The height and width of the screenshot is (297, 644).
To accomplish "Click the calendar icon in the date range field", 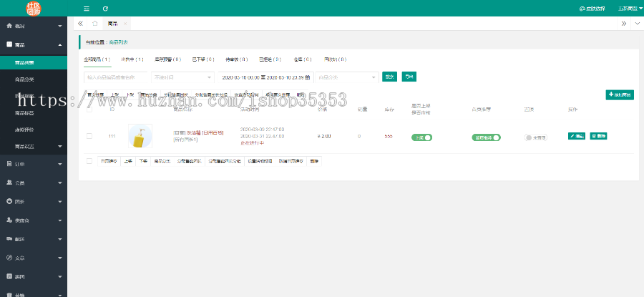I will 308,77.
